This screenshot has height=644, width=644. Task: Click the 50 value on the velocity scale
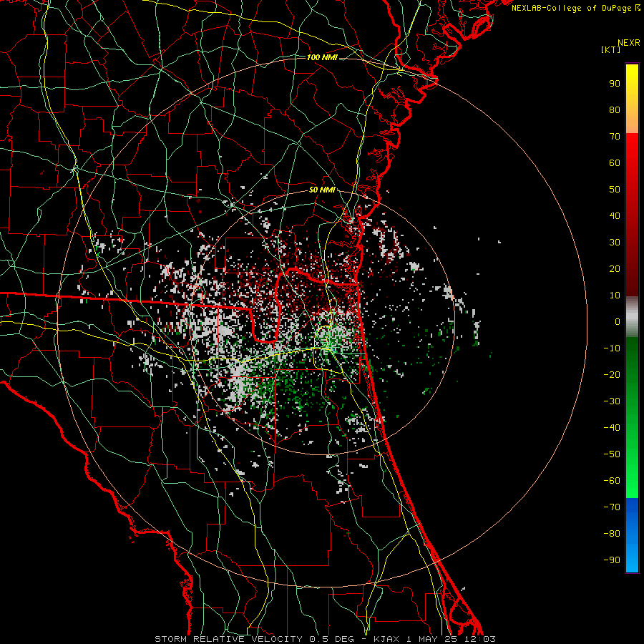point(615,190)
